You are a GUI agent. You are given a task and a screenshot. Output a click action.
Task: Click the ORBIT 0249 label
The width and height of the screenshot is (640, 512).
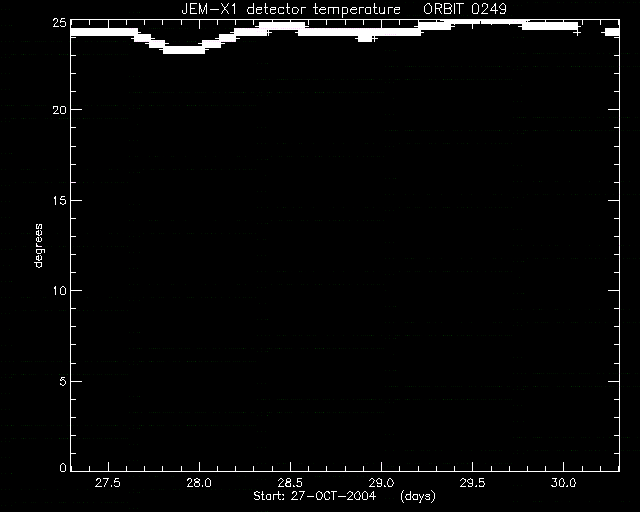click(465, 9)
